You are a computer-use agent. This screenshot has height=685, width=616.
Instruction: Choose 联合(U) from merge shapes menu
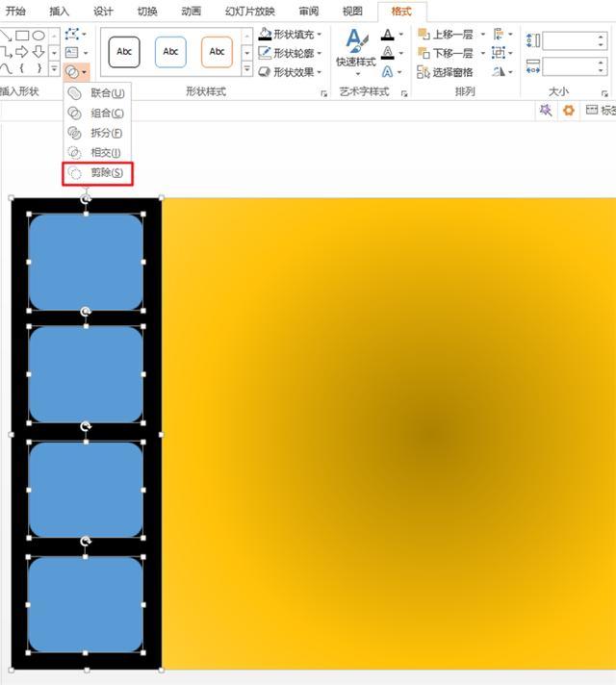pos(97,93)
